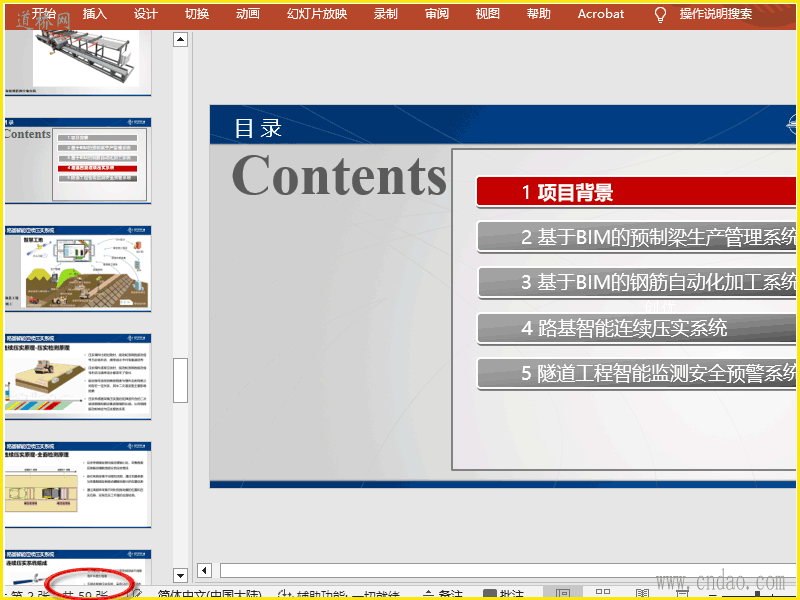Click the 3 基于BIM的钢筋自动化加工系统 button

(x=636, y=282)
